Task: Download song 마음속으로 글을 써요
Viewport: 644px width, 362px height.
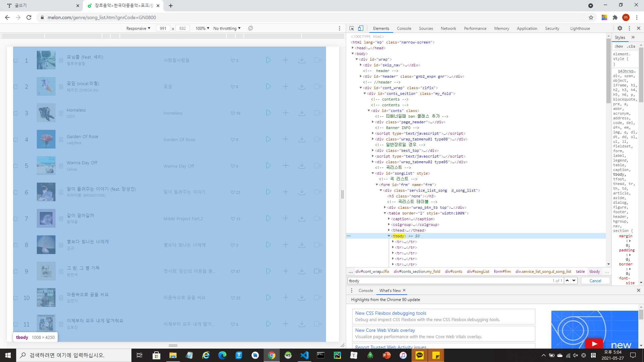Action: [x=302, y=298]
